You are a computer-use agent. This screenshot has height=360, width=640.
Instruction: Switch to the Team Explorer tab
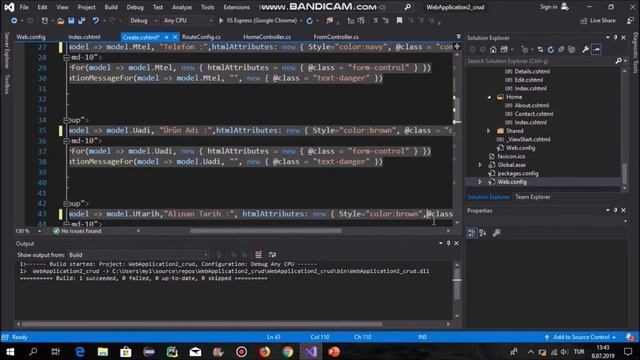pyautogui.click(x=533, y=197)
